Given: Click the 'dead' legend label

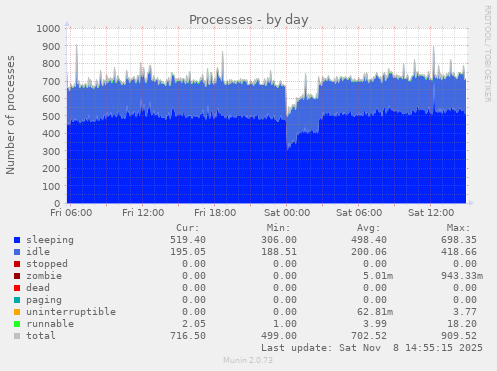Looking at the screenshot, I should (x=38, y=288).
